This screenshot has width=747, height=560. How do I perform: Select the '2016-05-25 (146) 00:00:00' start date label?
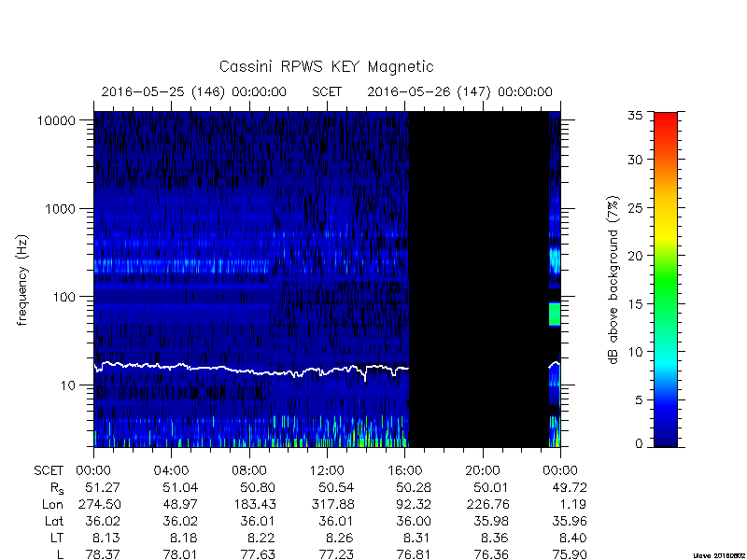pos(193,91)
